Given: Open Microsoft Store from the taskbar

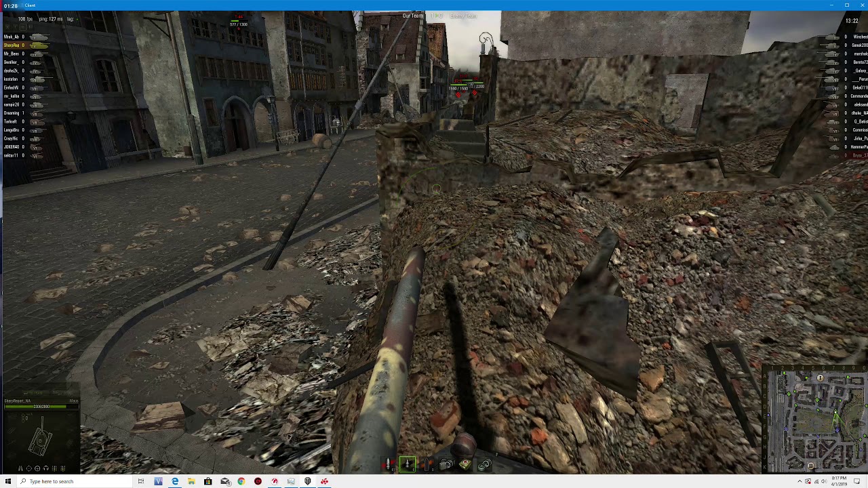Looking at the screenshot, I should [208, 481].
